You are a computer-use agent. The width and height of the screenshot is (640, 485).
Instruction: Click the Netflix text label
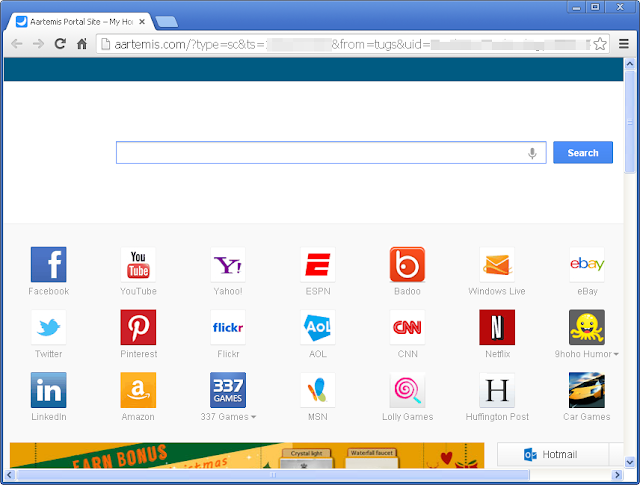[497, 354]
